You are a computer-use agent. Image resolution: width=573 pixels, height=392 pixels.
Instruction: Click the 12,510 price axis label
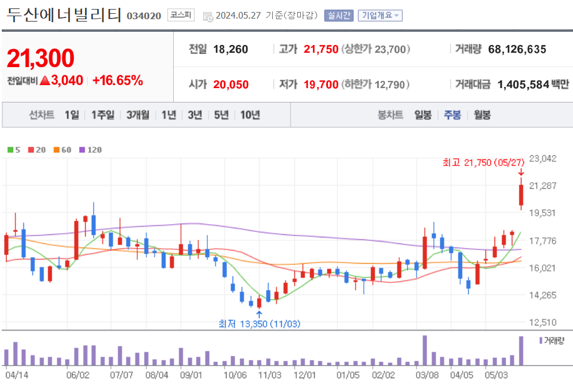[x=542, y=322]
